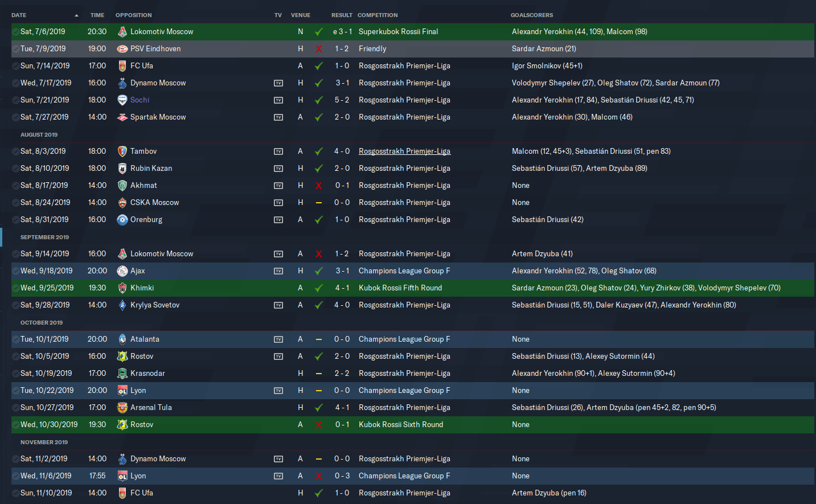Click the red loss cross on Akhmat row
The image size is (816, 504).
point(319,186)
